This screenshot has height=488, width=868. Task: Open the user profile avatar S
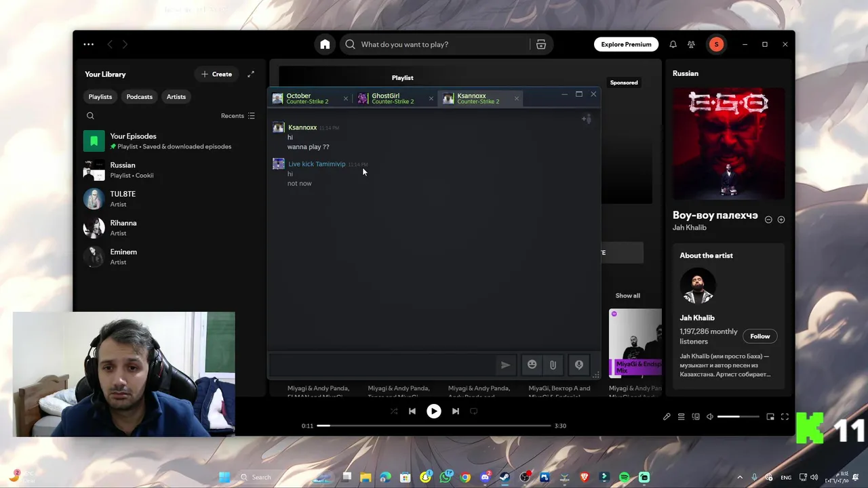tap(716, 44)
